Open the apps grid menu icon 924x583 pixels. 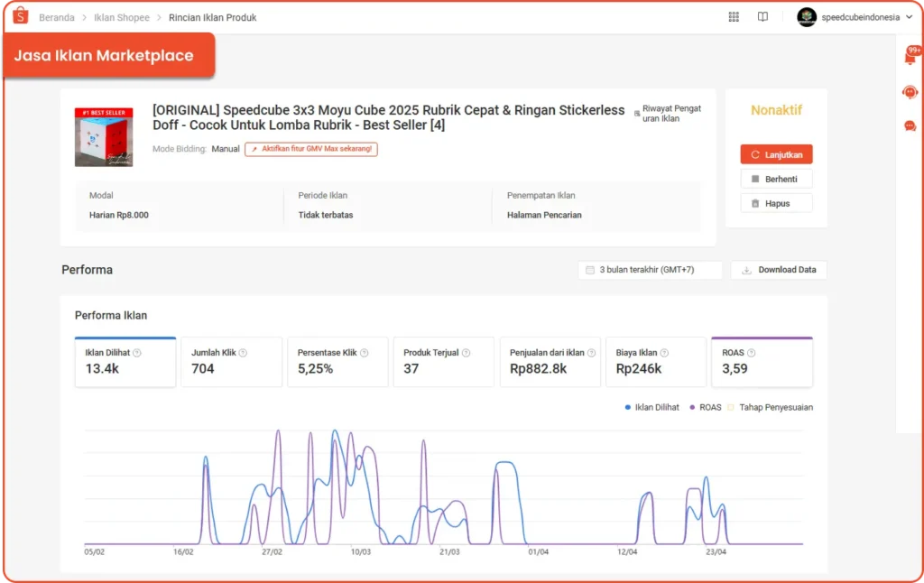(734, 17)
